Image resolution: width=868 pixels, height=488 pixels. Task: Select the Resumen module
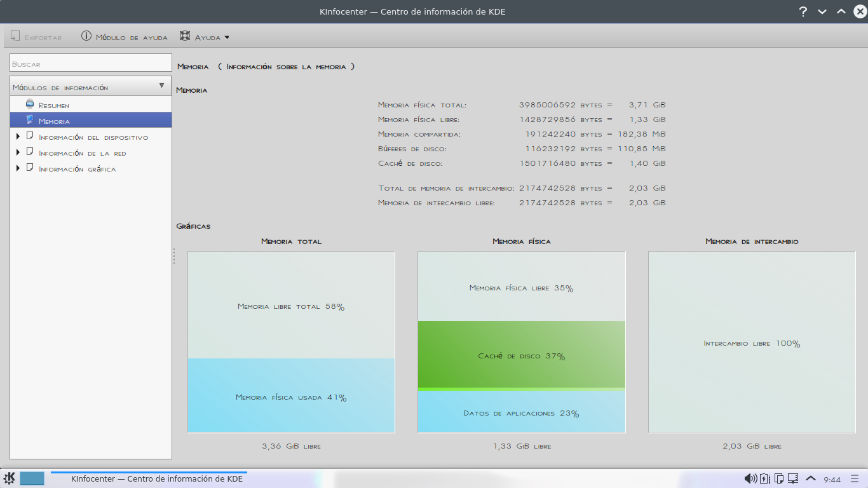click(53, 105)
